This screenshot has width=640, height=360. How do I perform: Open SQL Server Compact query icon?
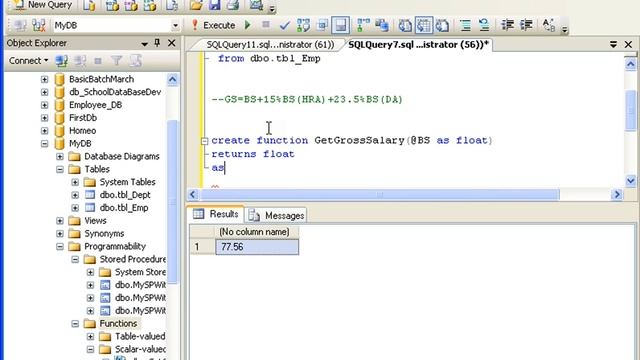(x=172, y=5)
